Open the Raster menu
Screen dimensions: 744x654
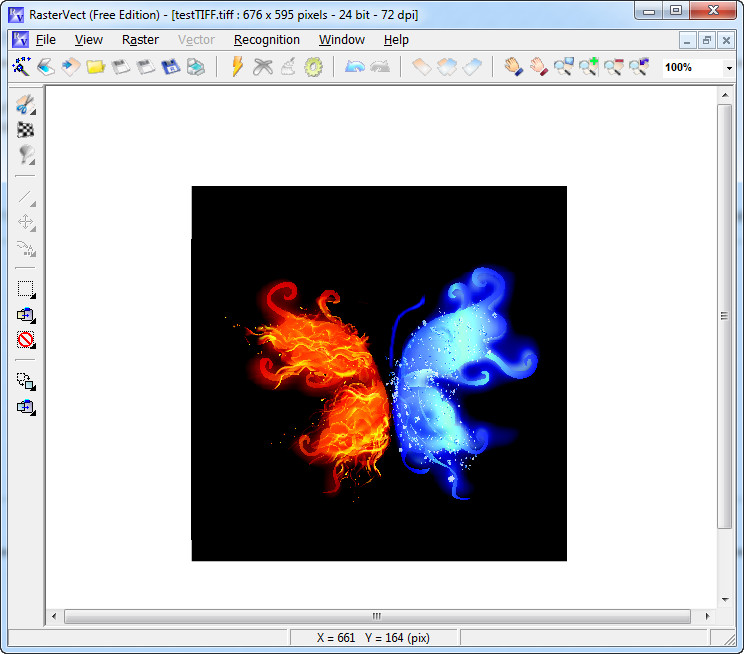pyautogui.click(x=140, y=40)
